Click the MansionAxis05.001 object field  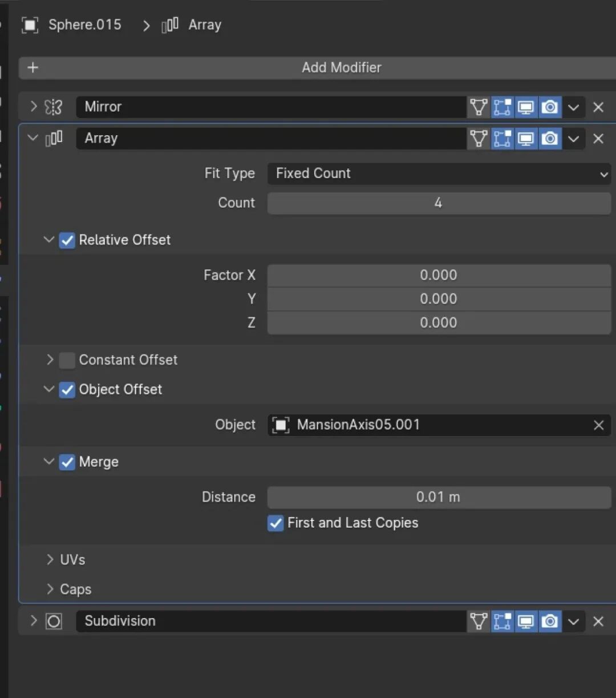click(439, 425)
